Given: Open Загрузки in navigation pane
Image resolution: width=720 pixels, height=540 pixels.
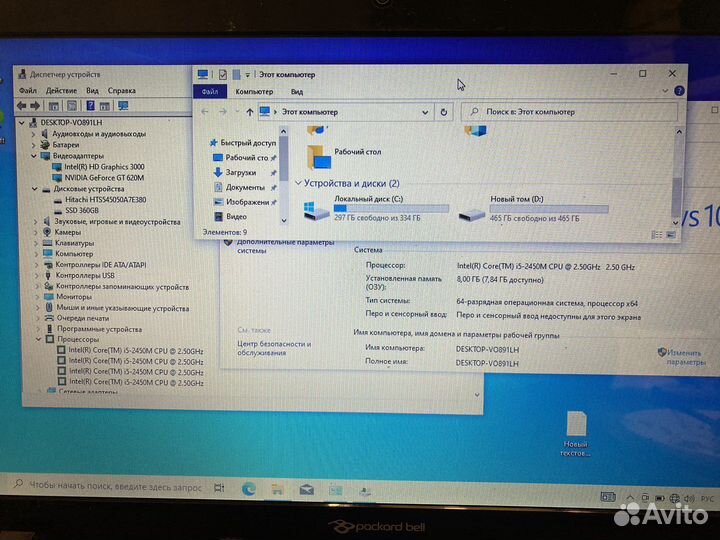Looking at the screenshot, I should point(241,173).
